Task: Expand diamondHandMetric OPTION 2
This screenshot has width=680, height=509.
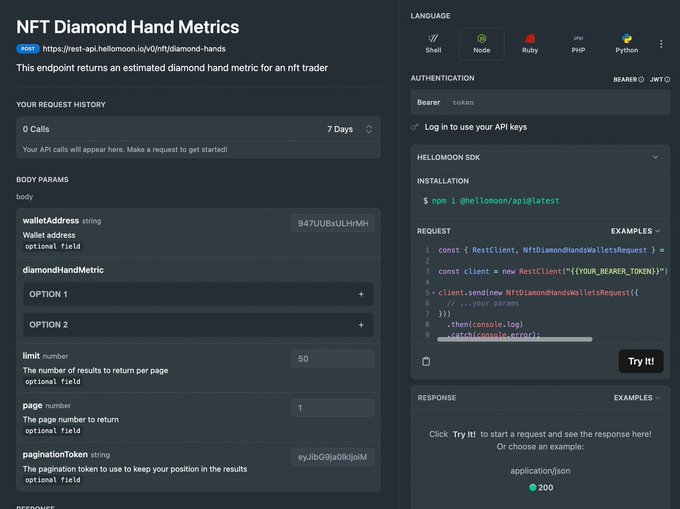Action: click(x=198, y=325)
